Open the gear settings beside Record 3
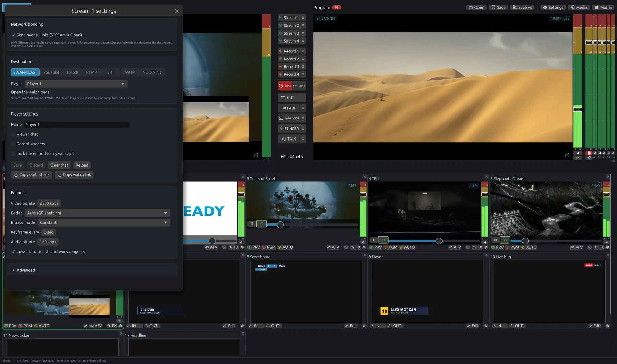 pyautogui.click(x=303, y=66)
